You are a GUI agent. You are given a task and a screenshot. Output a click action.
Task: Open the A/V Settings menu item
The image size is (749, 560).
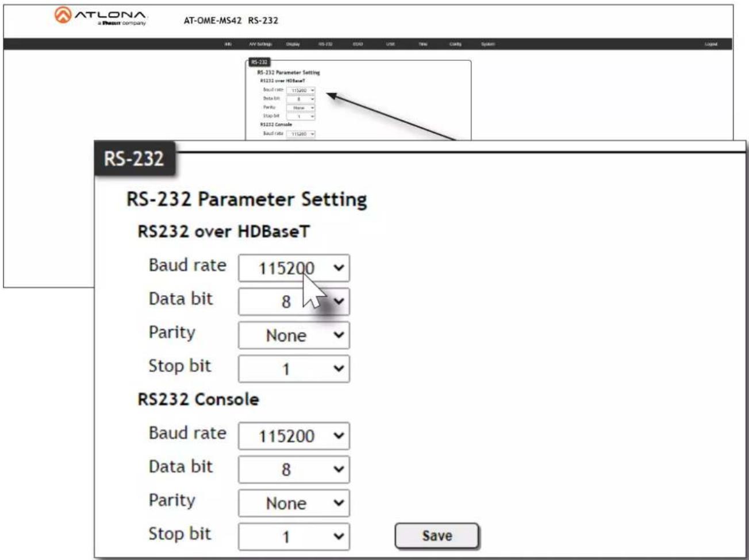point(260,44)
